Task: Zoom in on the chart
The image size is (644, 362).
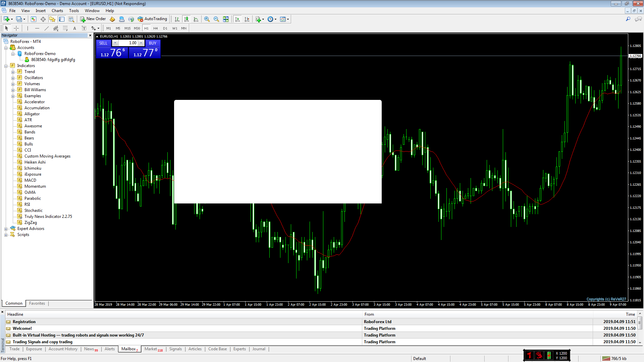Action: (x=207, y=19)
